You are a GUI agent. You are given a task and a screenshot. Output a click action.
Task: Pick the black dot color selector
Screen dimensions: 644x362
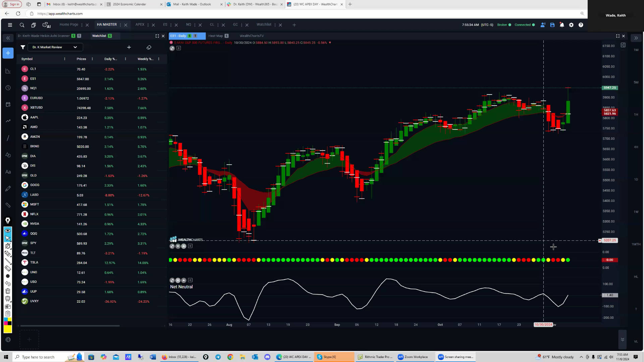(x=8, y=276)
